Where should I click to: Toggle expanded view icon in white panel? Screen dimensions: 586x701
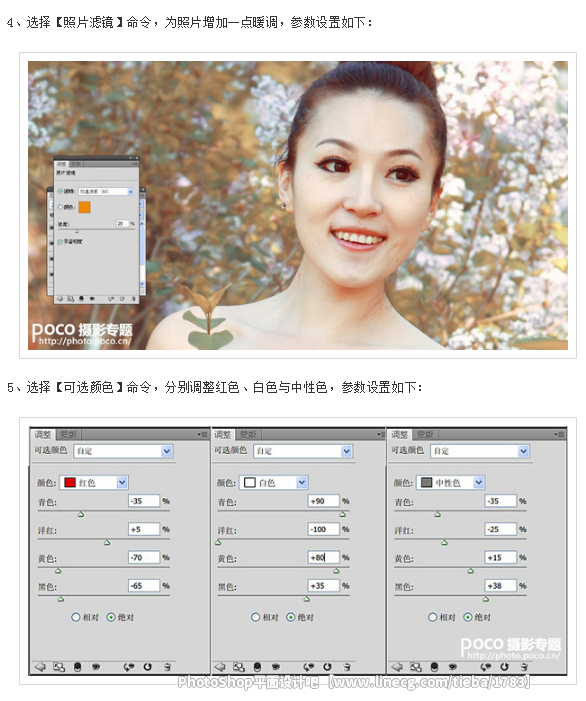pos(239,667)
